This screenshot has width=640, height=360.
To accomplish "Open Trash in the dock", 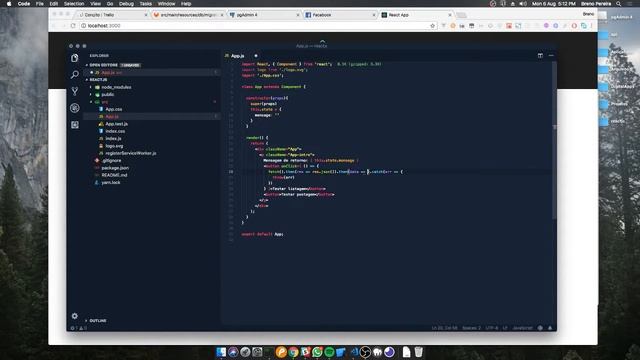I will (x=418, y=352).
